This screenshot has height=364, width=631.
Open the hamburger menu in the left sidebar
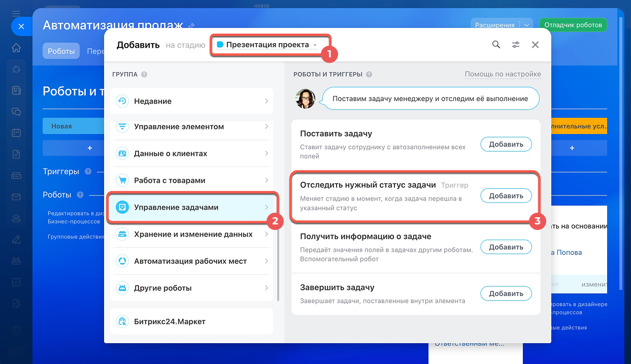[x=16, y=13]
